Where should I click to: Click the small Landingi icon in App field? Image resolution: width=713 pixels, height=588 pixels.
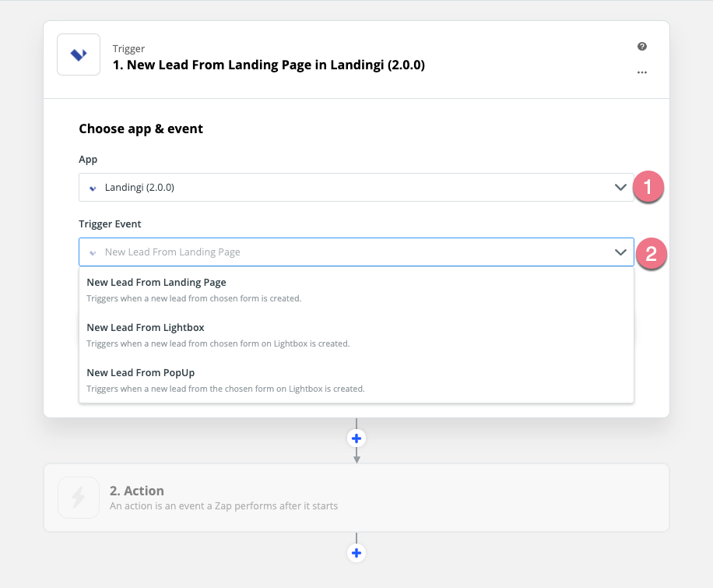(x=93, y=188)
